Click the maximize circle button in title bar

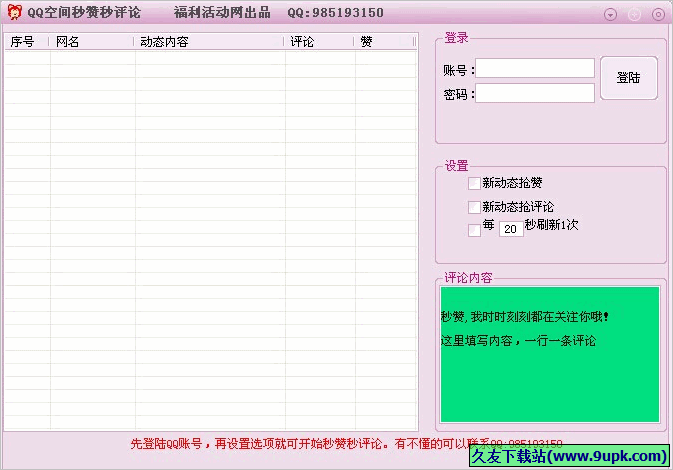pos(634,15)
